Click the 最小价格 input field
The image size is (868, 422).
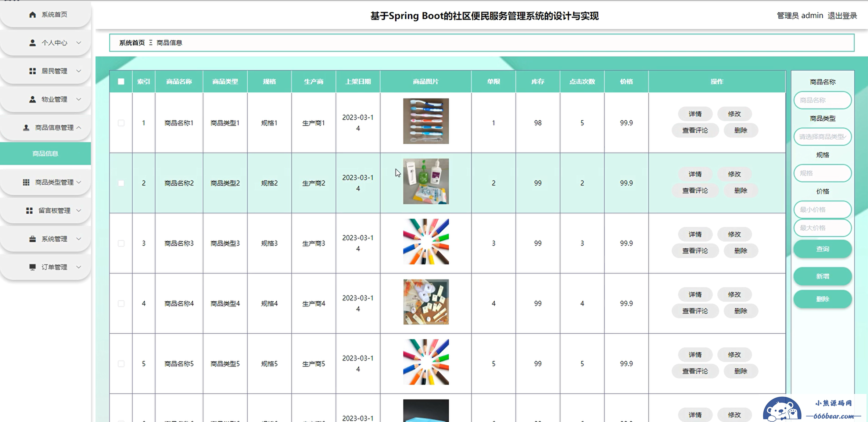[823, 210]
